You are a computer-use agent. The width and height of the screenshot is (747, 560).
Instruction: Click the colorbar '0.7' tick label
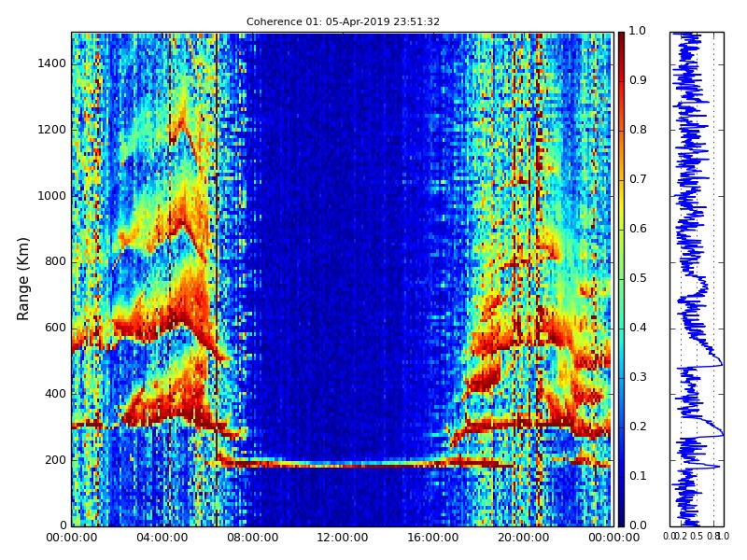pos(638,179)
